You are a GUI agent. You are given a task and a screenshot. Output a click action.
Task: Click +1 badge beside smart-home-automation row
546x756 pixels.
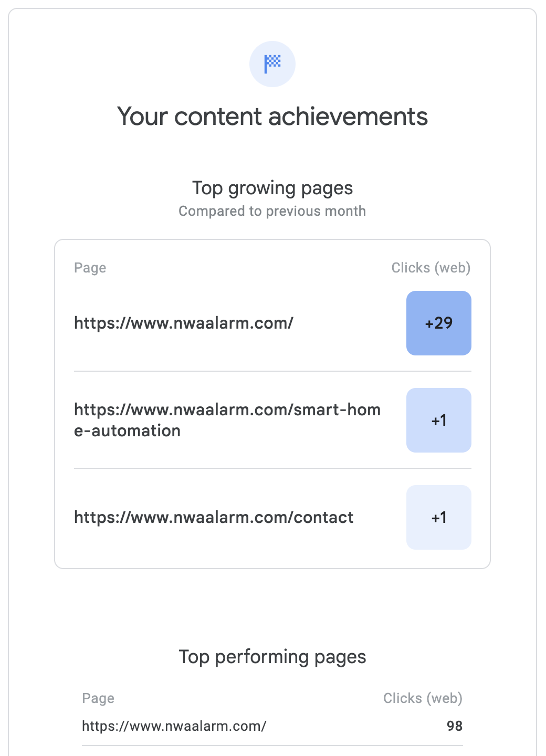pyautogui.click(x=438, y=420)
